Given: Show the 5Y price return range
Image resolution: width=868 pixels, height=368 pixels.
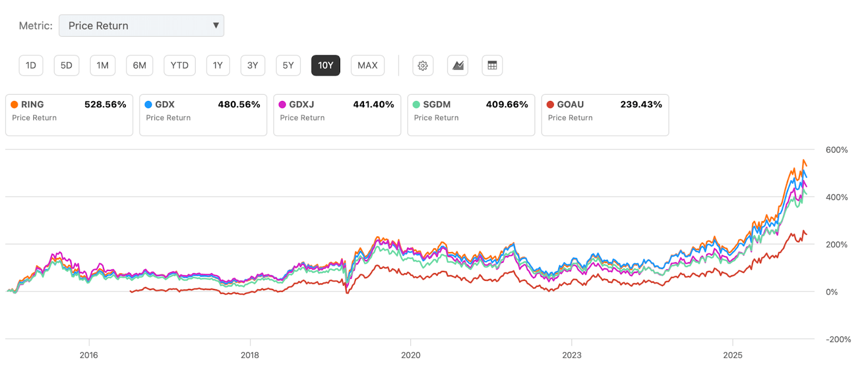Looking at the screenshot, I should coord(288,66).
